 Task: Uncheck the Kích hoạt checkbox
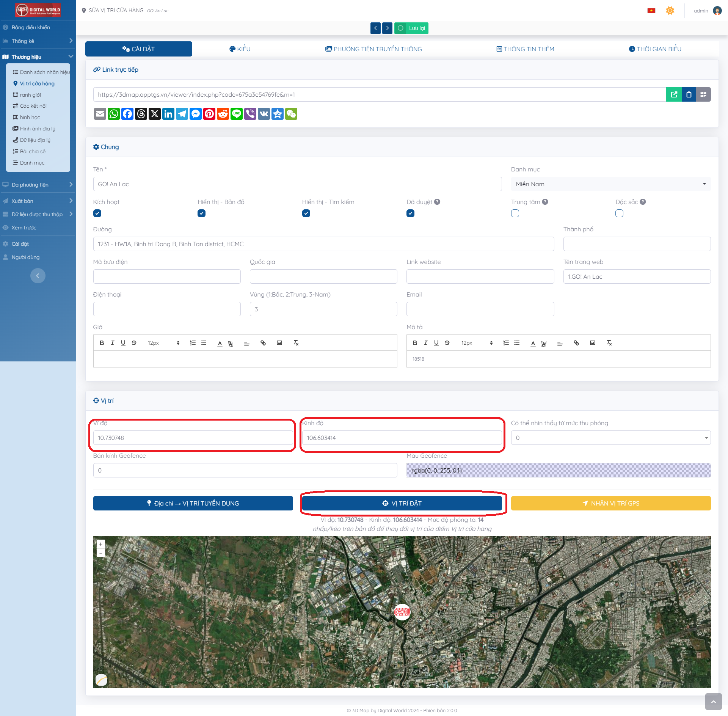(97, 213)
